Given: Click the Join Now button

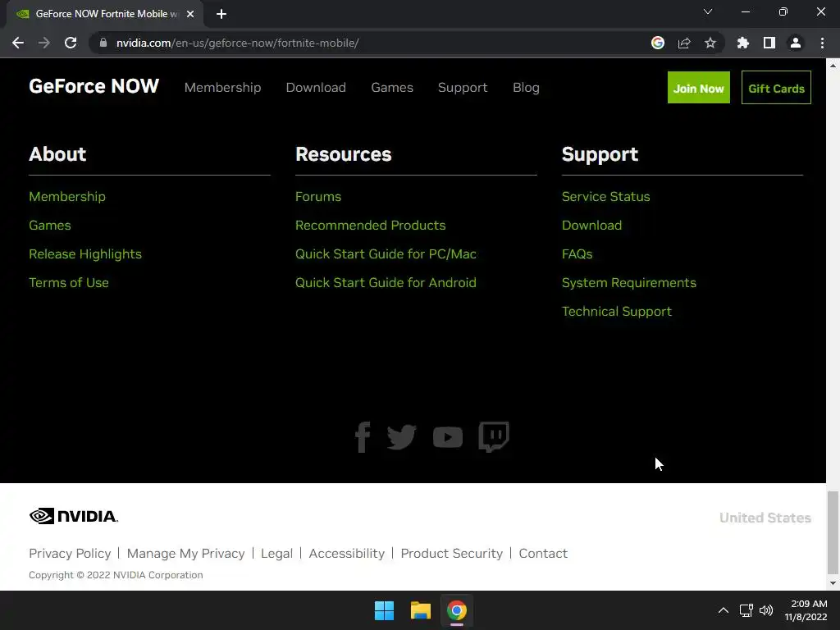Looking at the screenshot, I should click(x=699, y=87).
